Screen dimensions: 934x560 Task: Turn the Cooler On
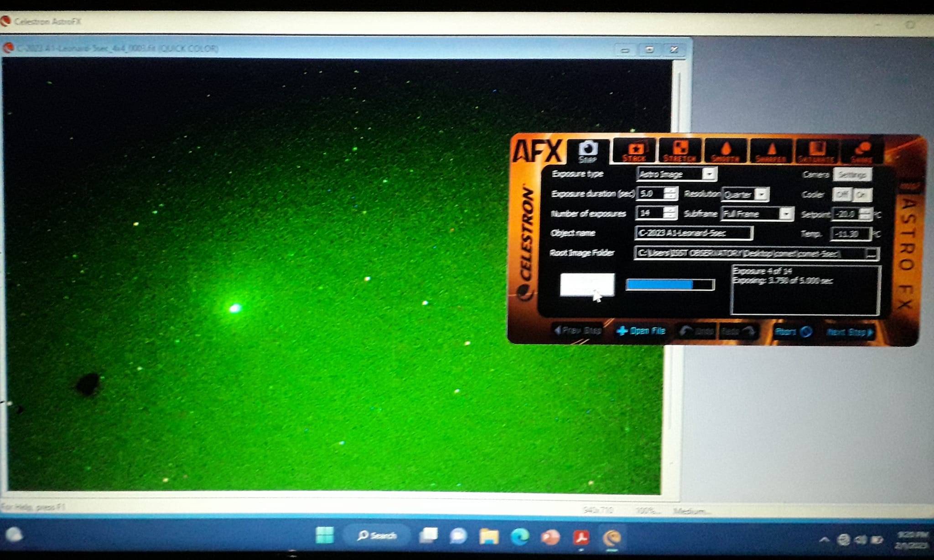[x=861, y=195]
